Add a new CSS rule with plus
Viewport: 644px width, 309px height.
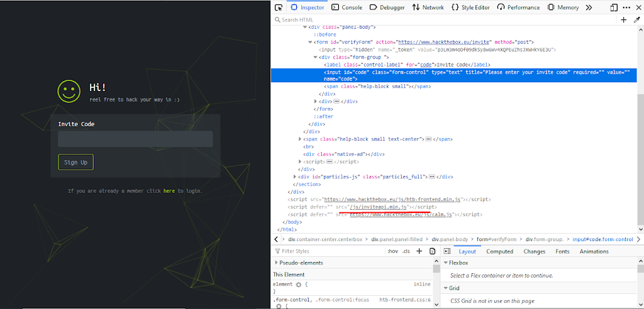419,251
